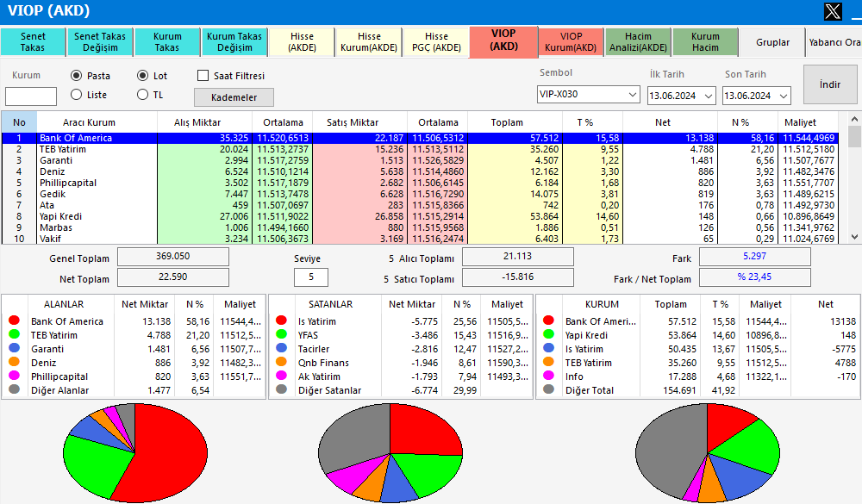
Task: Switch to the Senet Takas tab
Action: click(x=33, y=41)
